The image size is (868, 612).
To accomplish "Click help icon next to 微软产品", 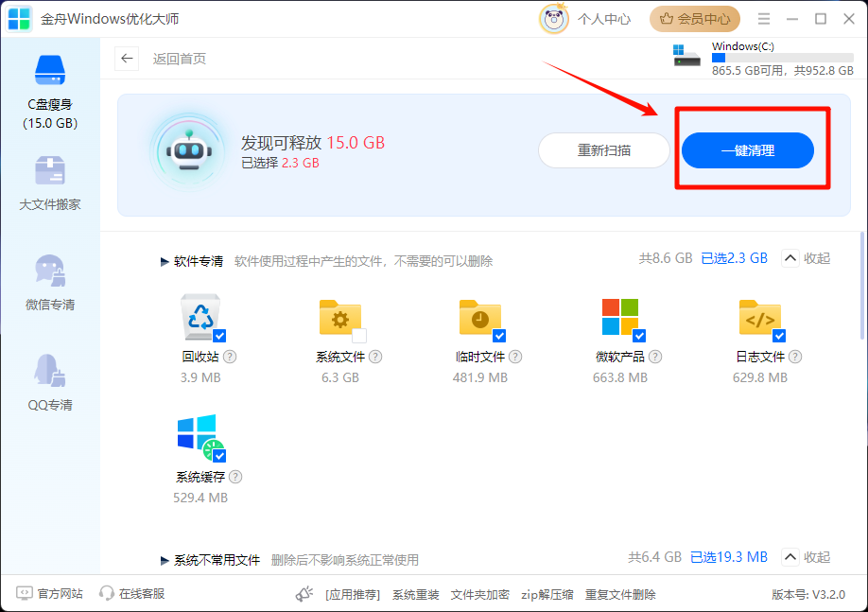I will [655, 357].
